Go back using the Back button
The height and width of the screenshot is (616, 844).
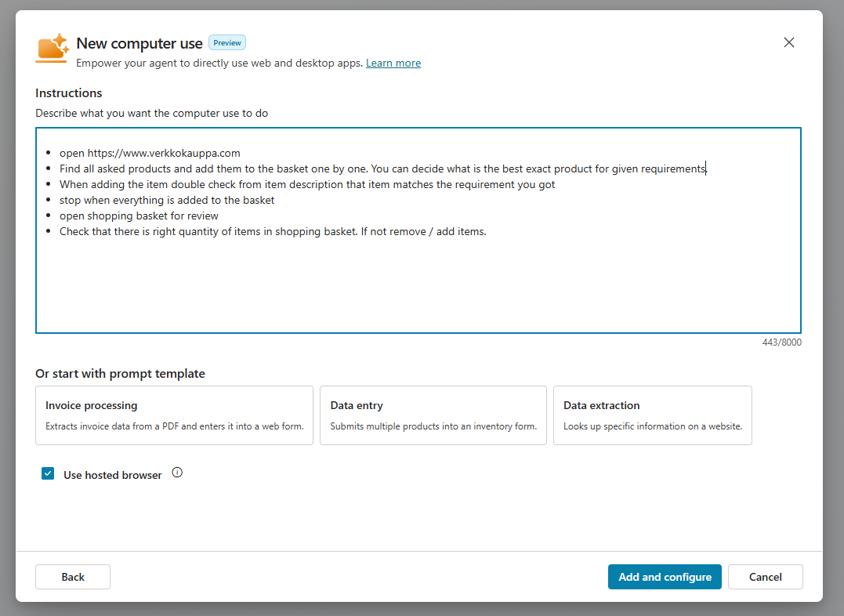click(73, 577)
